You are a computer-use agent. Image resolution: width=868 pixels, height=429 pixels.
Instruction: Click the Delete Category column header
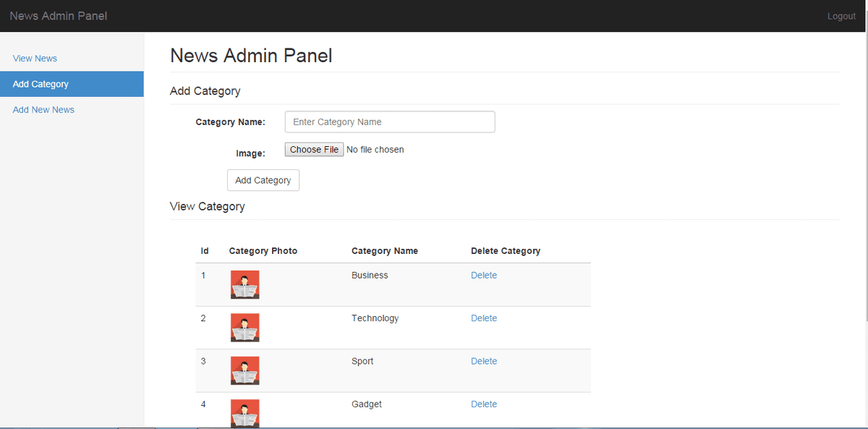(x=506, y=251)
